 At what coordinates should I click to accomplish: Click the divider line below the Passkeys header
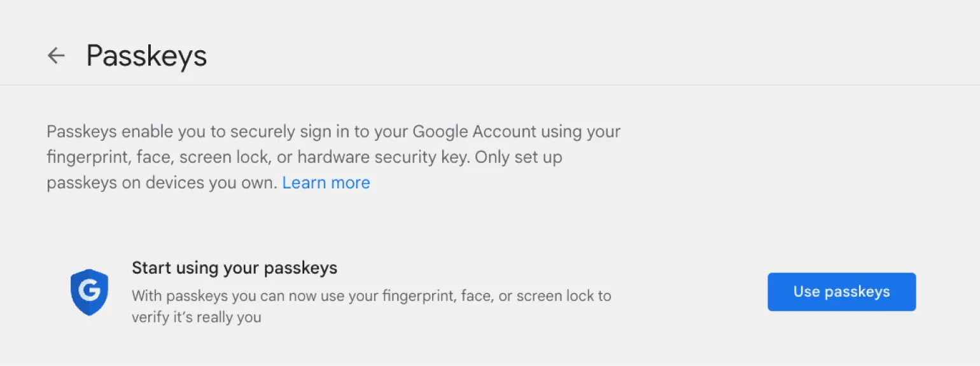[490, 85]
